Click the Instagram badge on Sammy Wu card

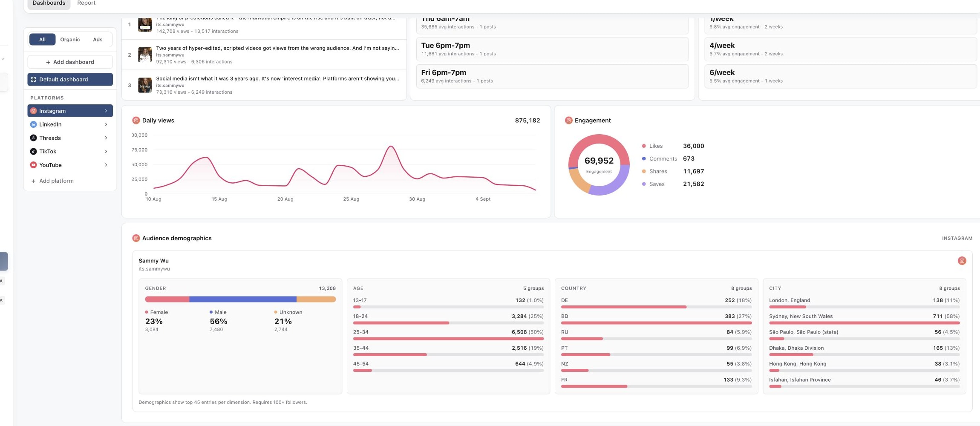[x=962, y=261]
